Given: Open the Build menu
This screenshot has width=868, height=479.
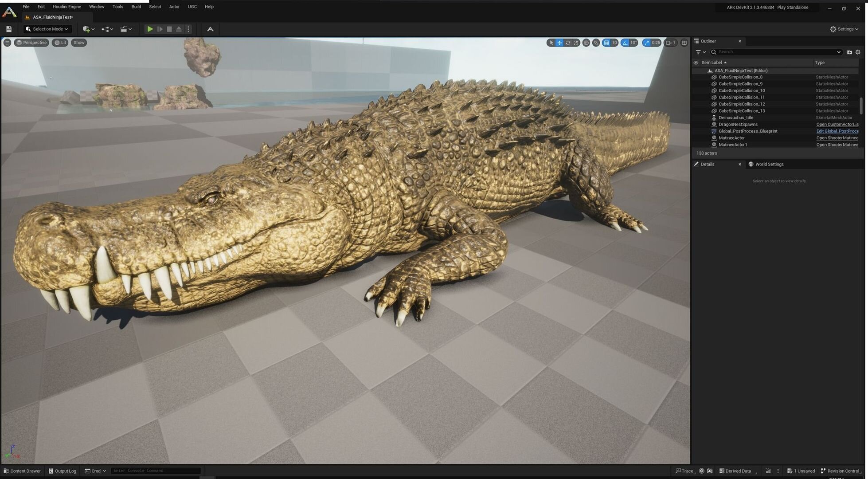Looking at the screenshot, I should pyautogui.click(x=136, y=7).
